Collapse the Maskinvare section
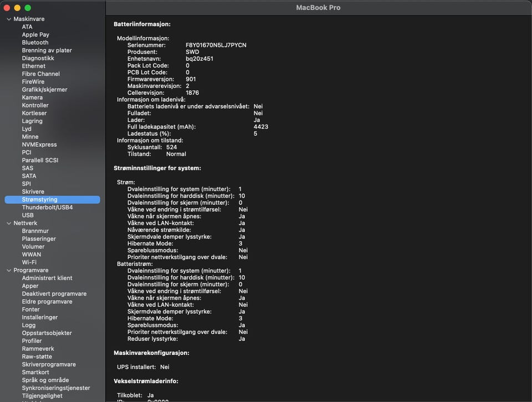Image resolution: width=532 pixels, height=402 pixels. click(x=9, y=19)
